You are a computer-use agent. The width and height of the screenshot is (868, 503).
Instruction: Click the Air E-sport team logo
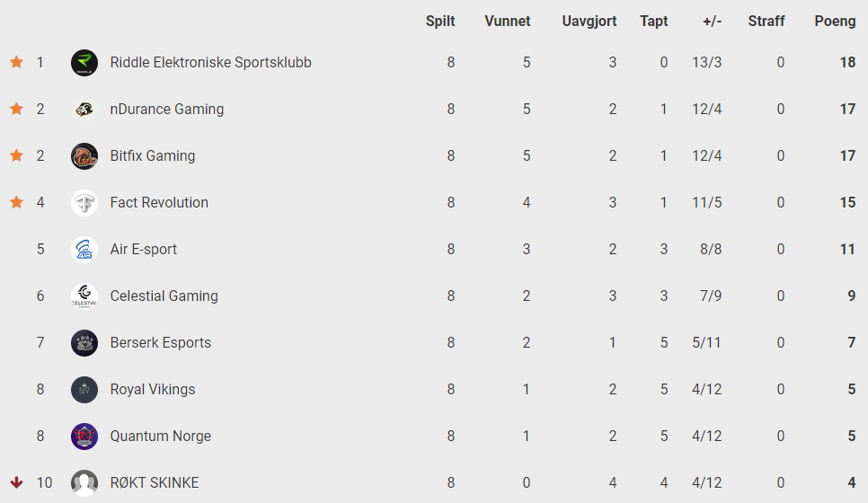tap(84, 250)
